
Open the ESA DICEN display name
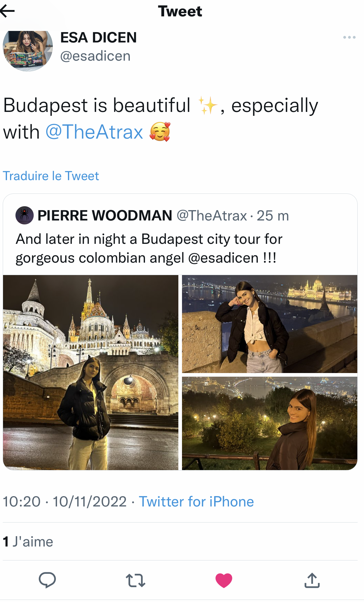point(99,38)
